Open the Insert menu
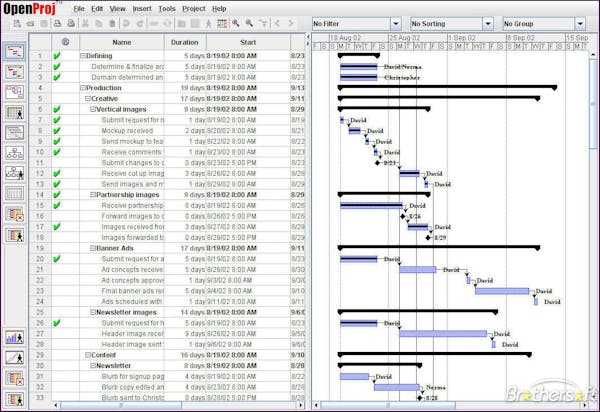 tap(142, 8)
